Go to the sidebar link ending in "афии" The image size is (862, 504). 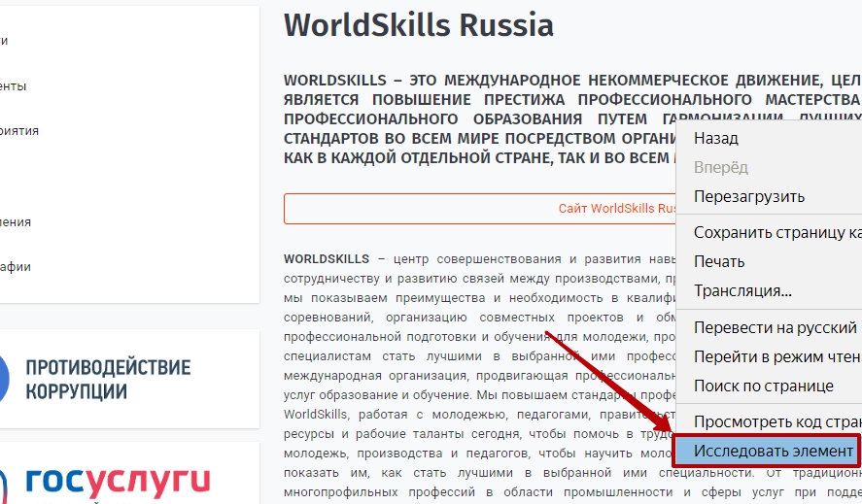(x=16, y=267)
